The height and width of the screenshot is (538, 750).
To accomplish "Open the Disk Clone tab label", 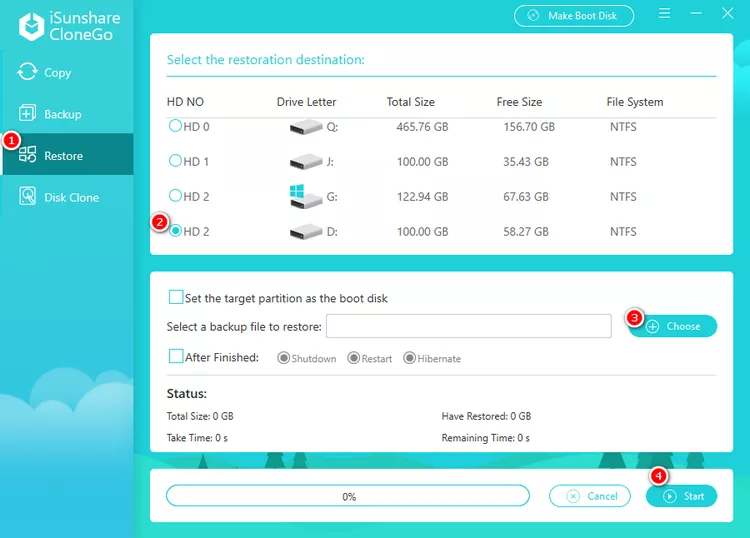I will pos(71,198).
